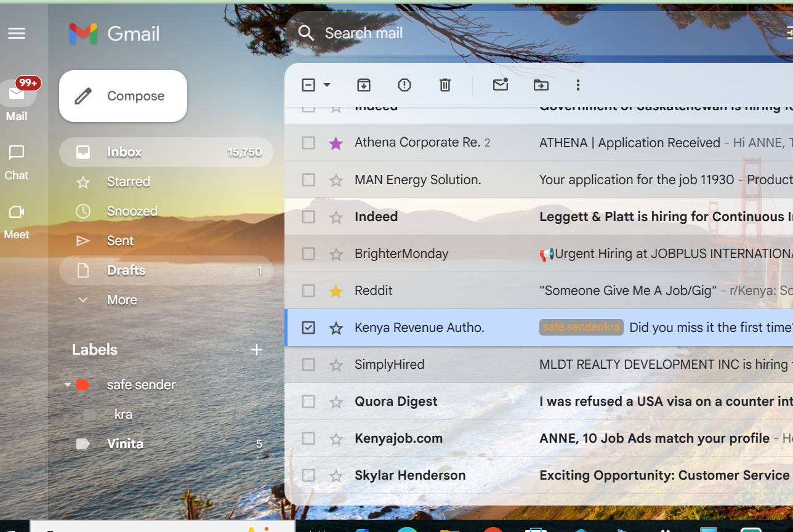Screen dimensions: 793x532
Task: Open the kra sub-label
Action: (x=123, y=414)
